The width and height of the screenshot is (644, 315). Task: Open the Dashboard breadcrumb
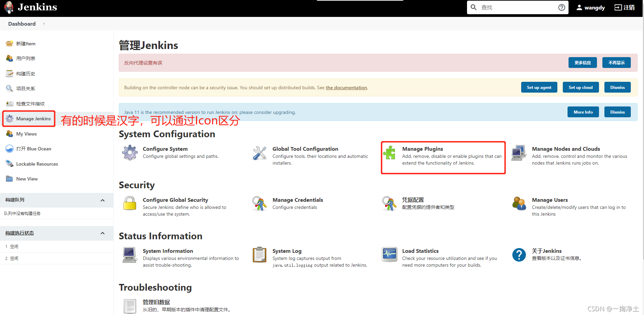pyautogui.click(x=22, y=24)
